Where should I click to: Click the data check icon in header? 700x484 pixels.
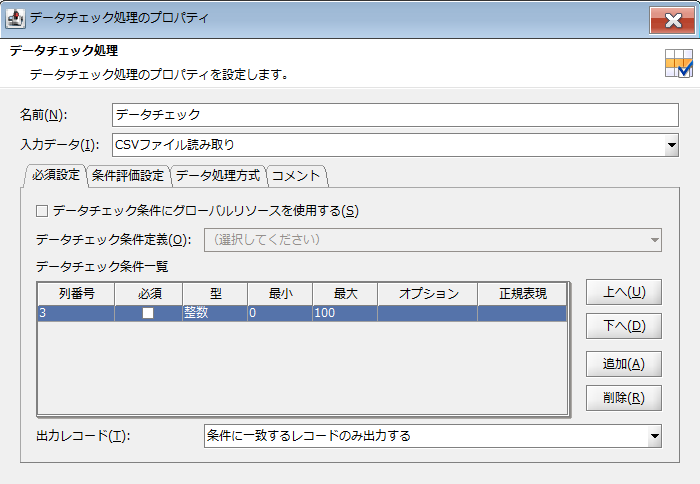click(677, 64)
